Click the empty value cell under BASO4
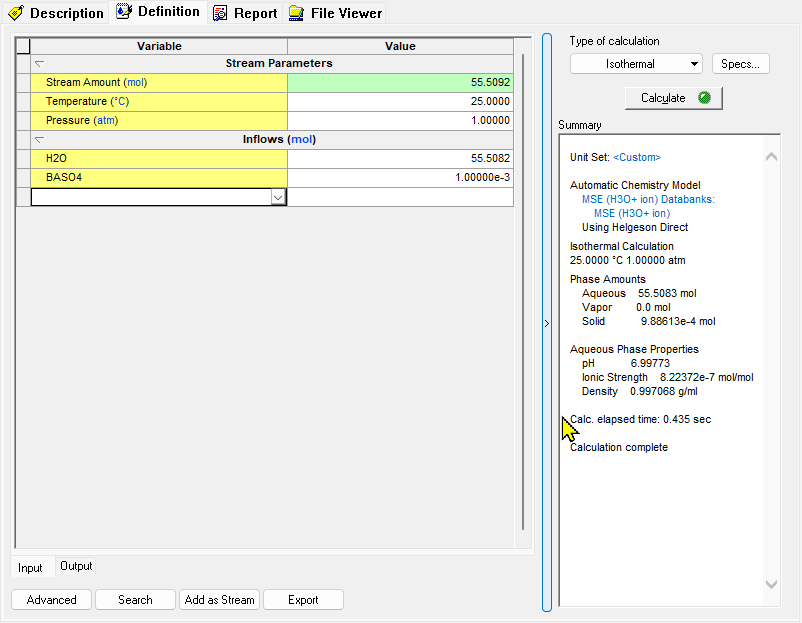This screenshot has width=802, height=623. [400, 197]
